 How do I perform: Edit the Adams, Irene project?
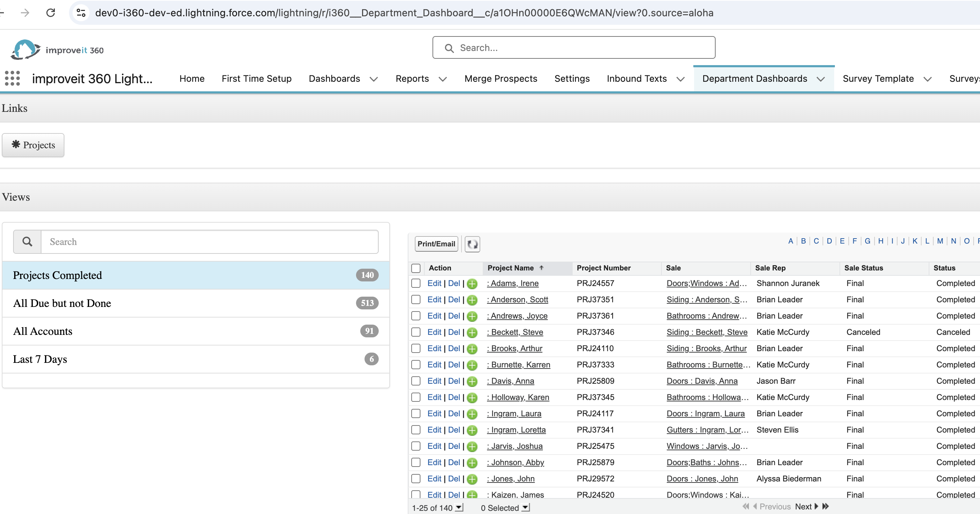click(434, 284)
